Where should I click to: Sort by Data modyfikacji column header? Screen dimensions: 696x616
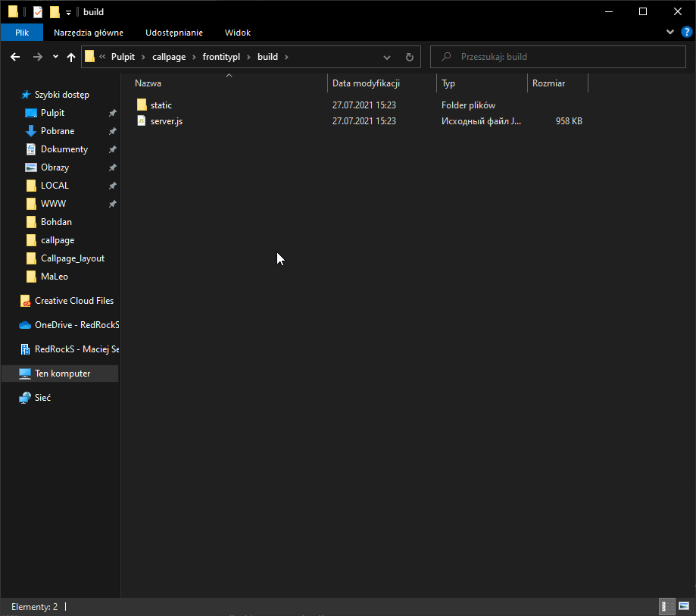pyautogui.click(x=366, y=83)
